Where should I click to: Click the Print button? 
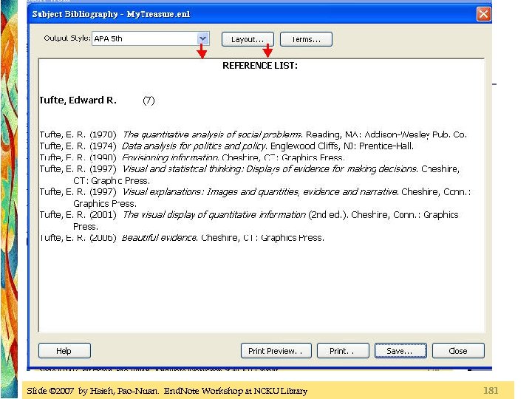pyautogui.click(x=343, y=350)
